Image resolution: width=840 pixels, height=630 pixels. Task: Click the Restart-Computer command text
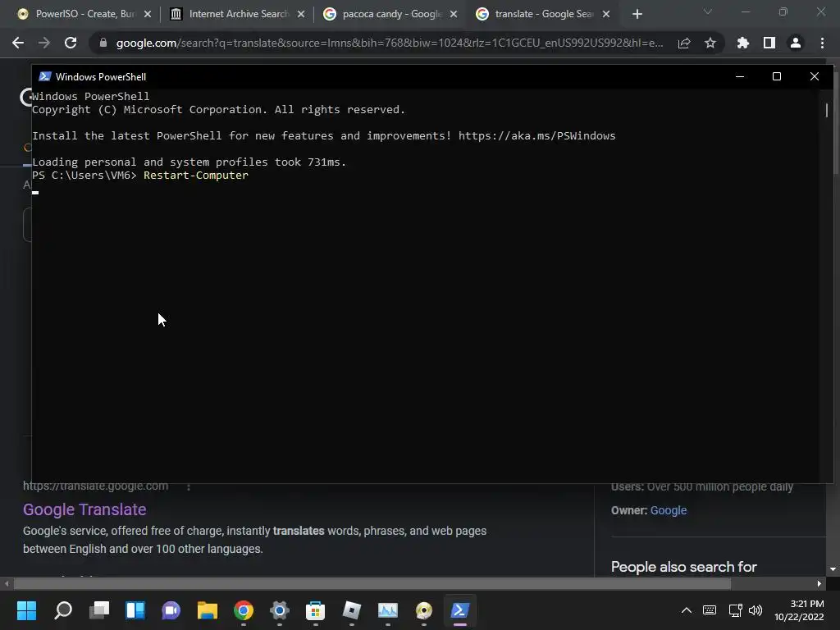point(196,176)
